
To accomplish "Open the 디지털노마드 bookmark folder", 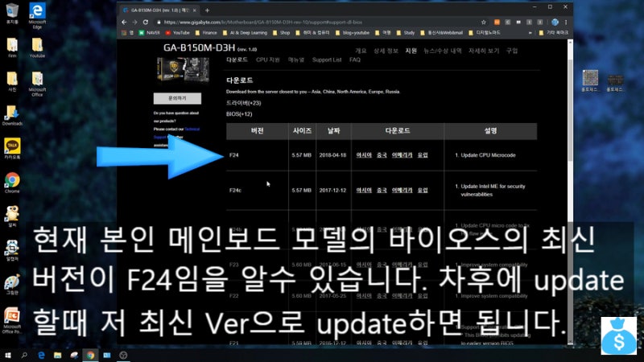I will coord(485,33).
